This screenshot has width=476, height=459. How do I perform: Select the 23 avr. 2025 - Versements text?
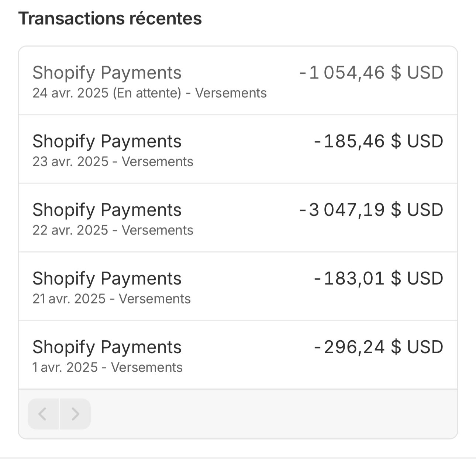pos(113,162)
